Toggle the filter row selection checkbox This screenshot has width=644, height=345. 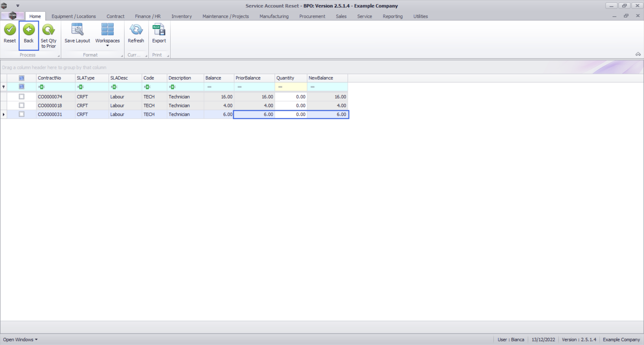[21, 87]
